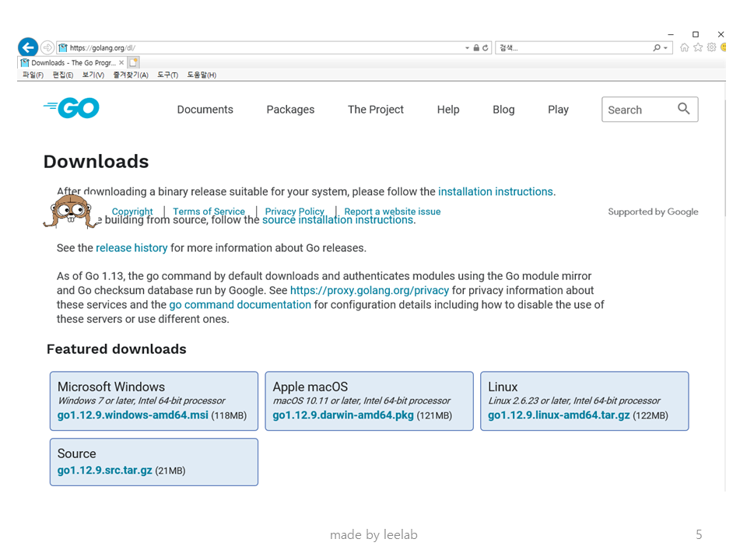747x560 pixels.
Task: Click the Copyright footer link
Action: [x=132, y=212]
